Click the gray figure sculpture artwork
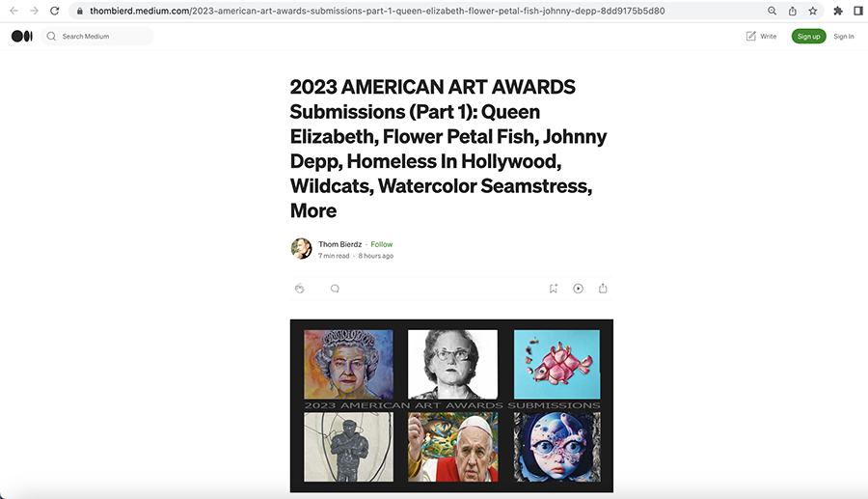The height and width of the screenshot is (499, 868). click(348, 446)
